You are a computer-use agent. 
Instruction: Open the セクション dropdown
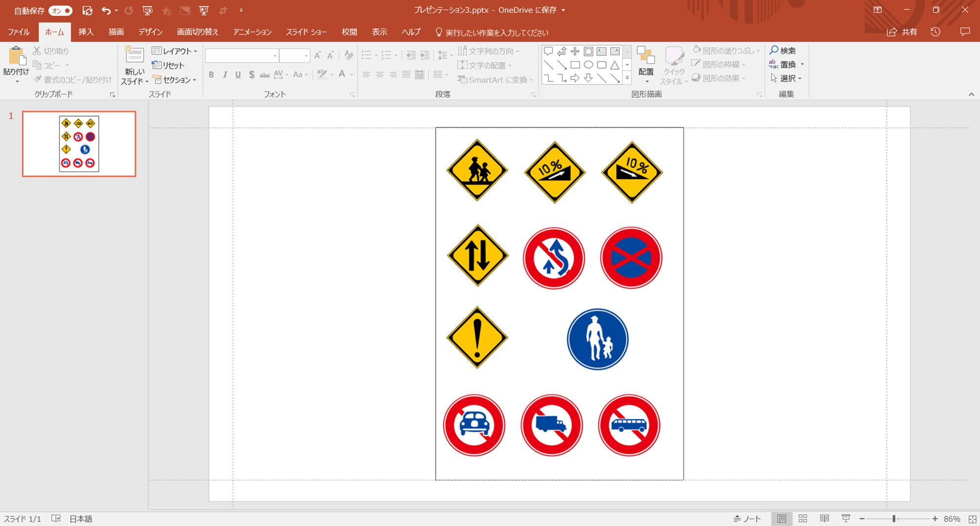tap(174, 80)
